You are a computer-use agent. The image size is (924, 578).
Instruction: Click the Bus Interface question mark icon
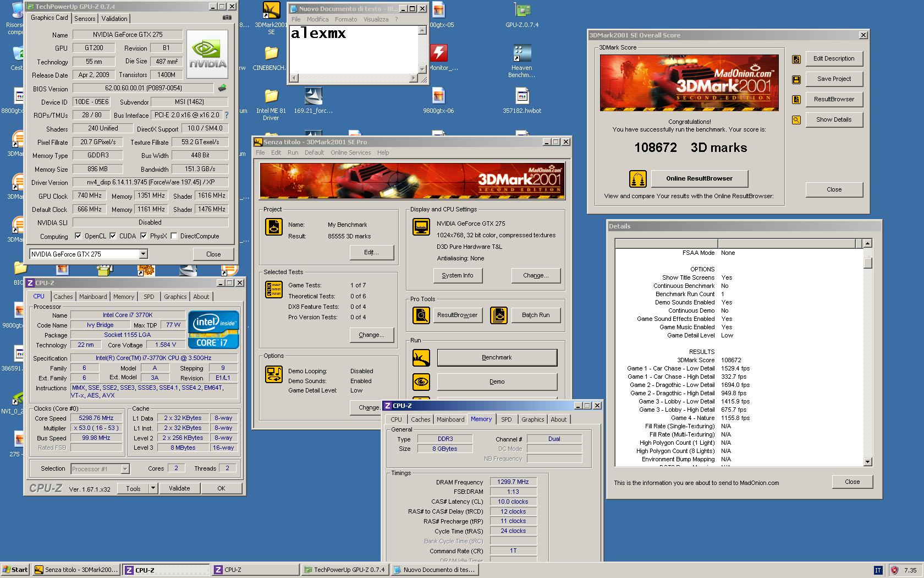pos(227,115)
